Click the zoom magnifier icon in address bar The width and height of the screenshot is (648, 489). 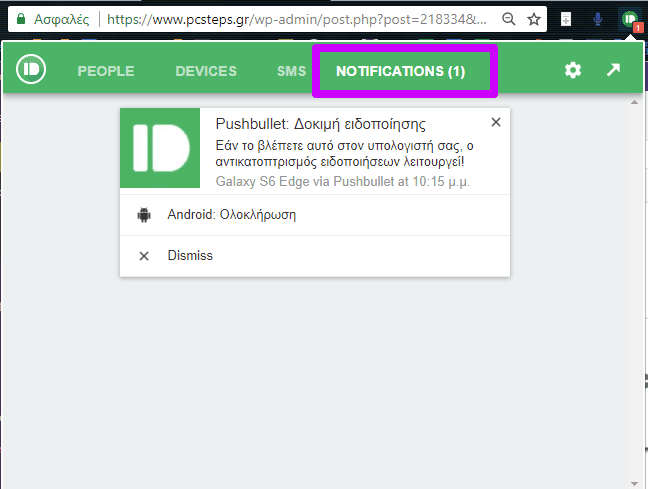point(509,19)
